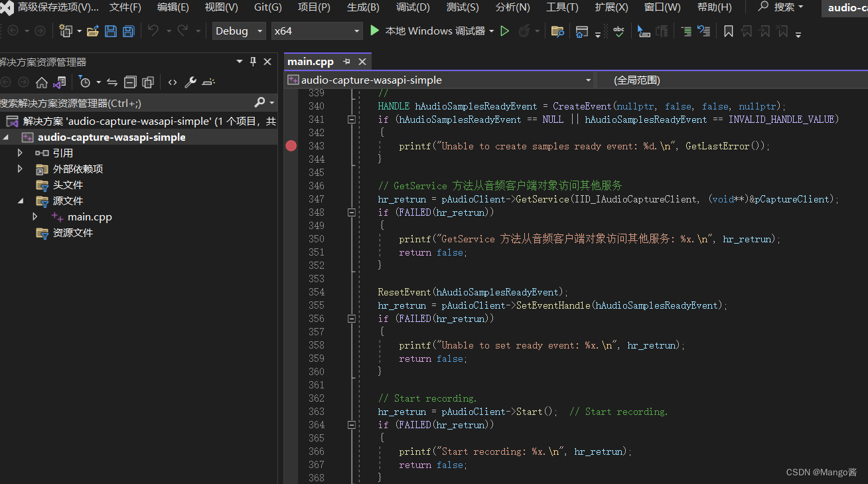
Task: Open the 调试(D) menu
Action: (413, 7)
